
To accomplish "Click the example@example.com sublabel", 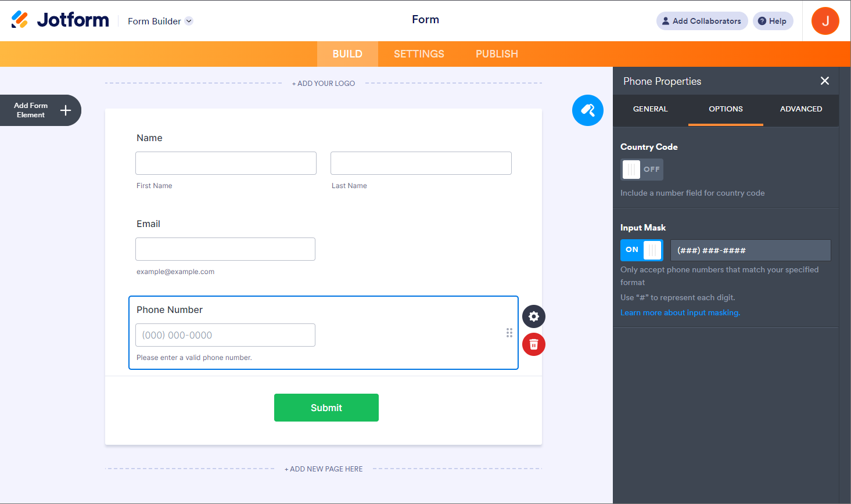I will click(x=175, y=272).
